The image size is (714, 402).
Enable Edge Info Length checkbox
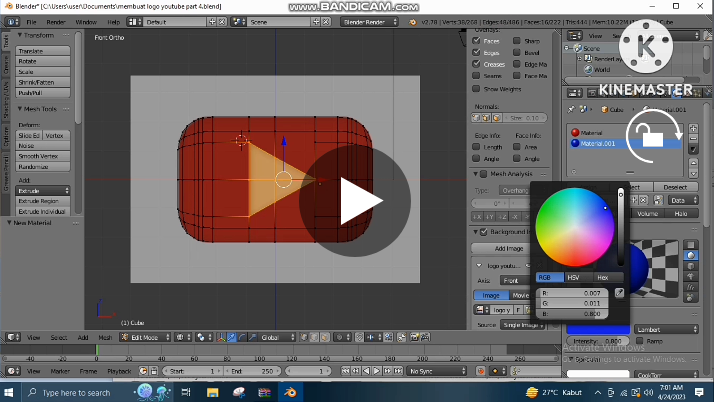(x=476, y=147)
